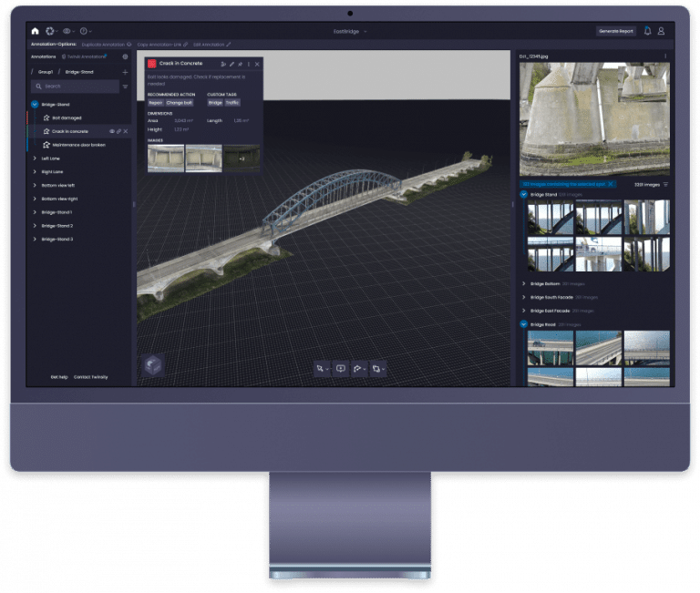Click the add annotation plus icon
700x593 pixels.
(125, 71)
